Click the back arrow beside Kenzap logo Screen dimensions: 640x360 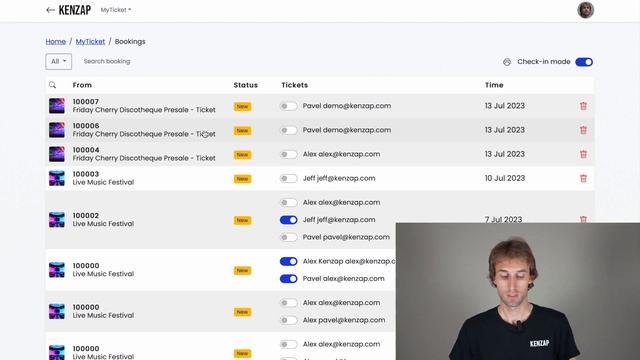click(x=50, y=10)
